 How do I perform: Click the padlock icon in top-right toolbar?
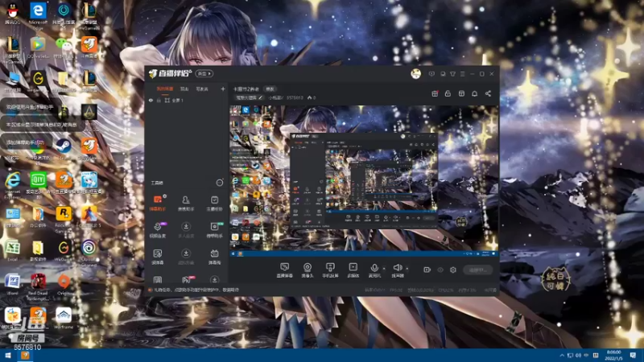(x=448, y=93)
